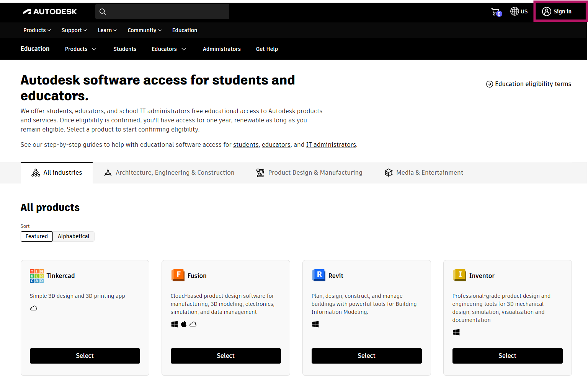Open Education eligibility terms link

pyautogui.click(x=529, y=84)
